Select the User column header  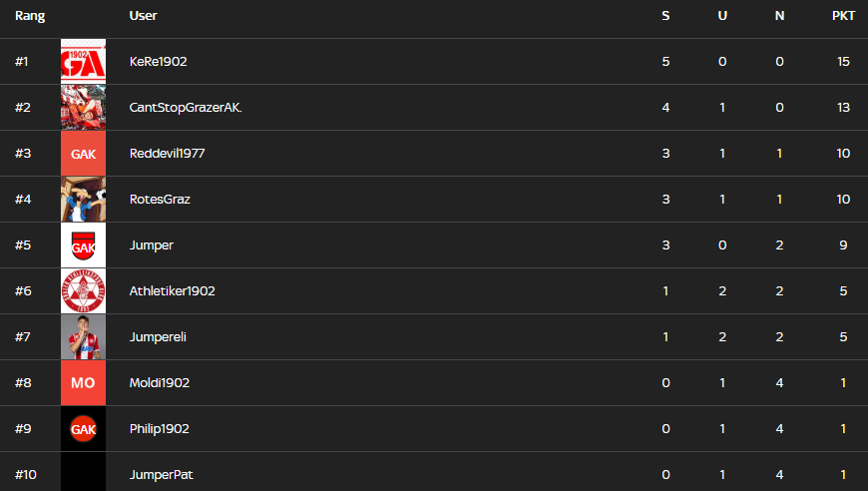143,16
